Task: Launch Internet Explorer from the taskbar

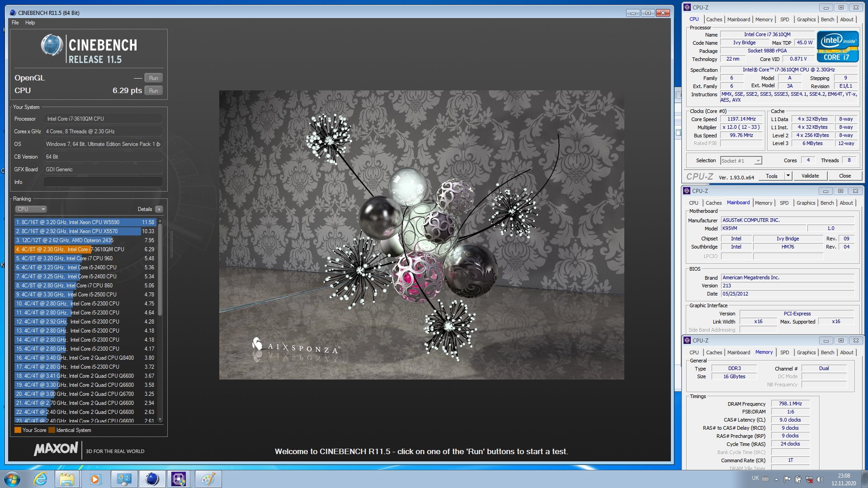Action: tap(41, 479)
